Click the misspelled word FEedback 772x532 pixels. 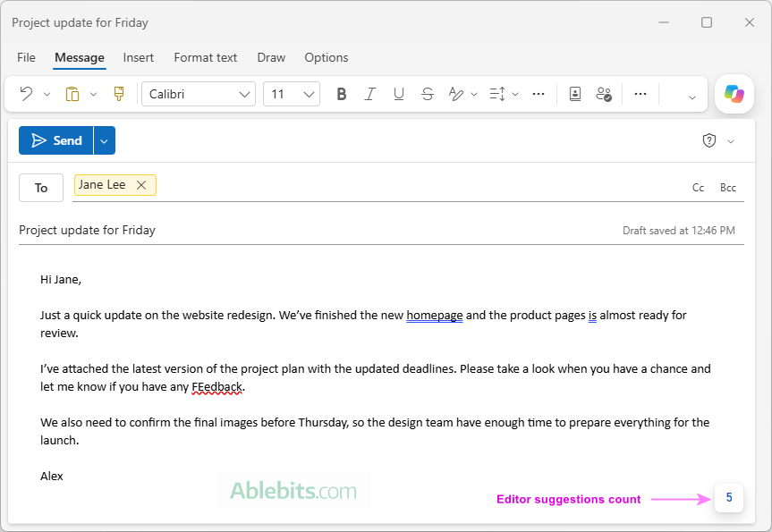click(x=216, y=387)
